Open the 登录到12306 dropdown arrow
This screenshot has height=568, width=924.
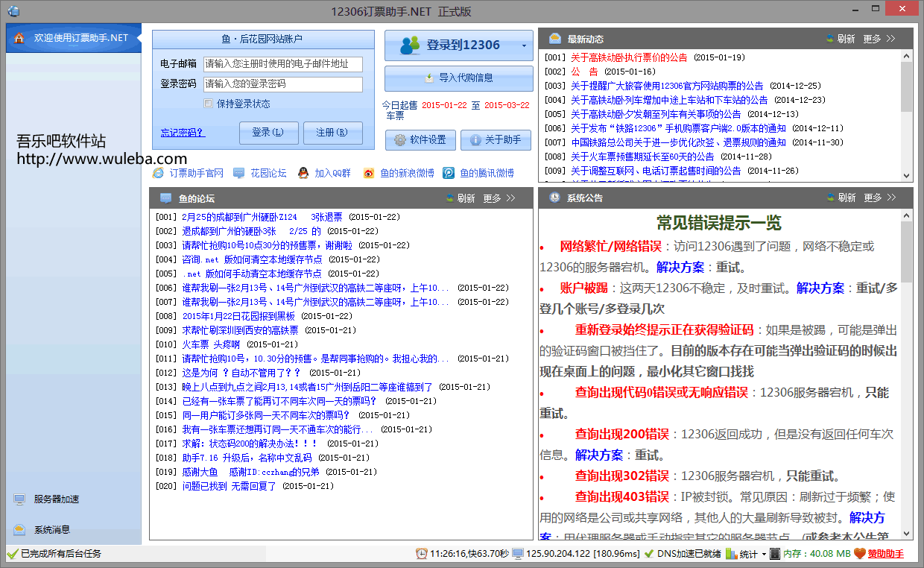tap(524, 46)
